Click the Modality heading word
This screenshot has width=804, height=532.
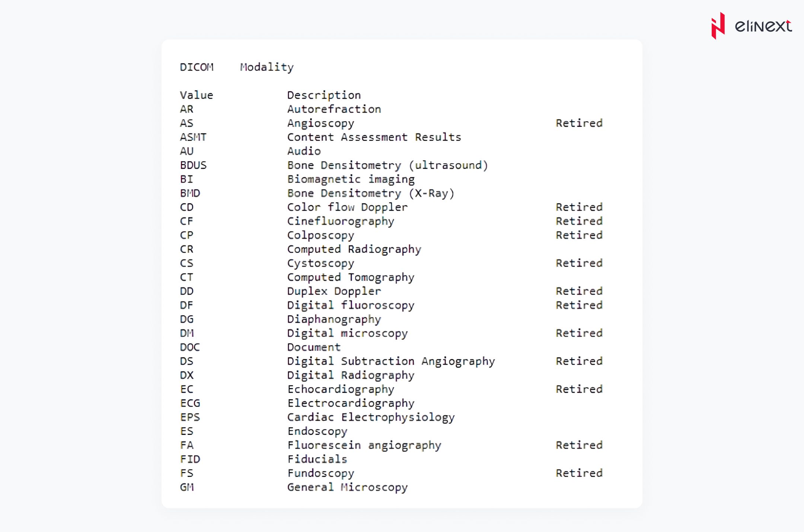267,67
